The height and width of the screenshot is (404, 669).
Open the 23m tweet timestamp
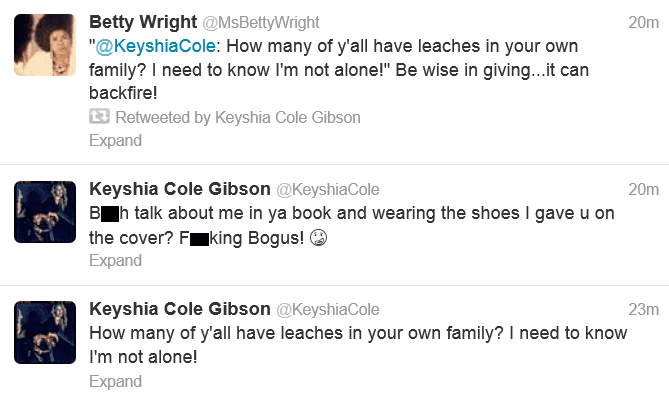[x=643, y=309]
